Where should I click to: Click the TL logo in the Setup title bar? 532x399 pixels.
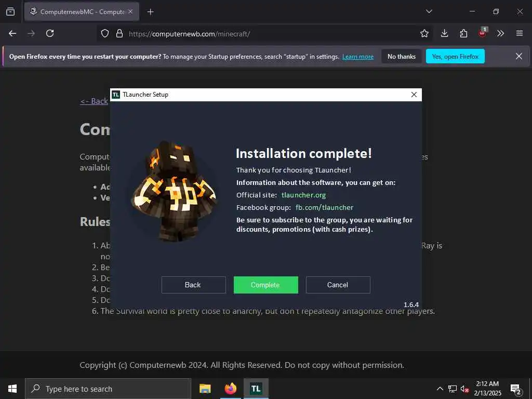pos(116,95)
